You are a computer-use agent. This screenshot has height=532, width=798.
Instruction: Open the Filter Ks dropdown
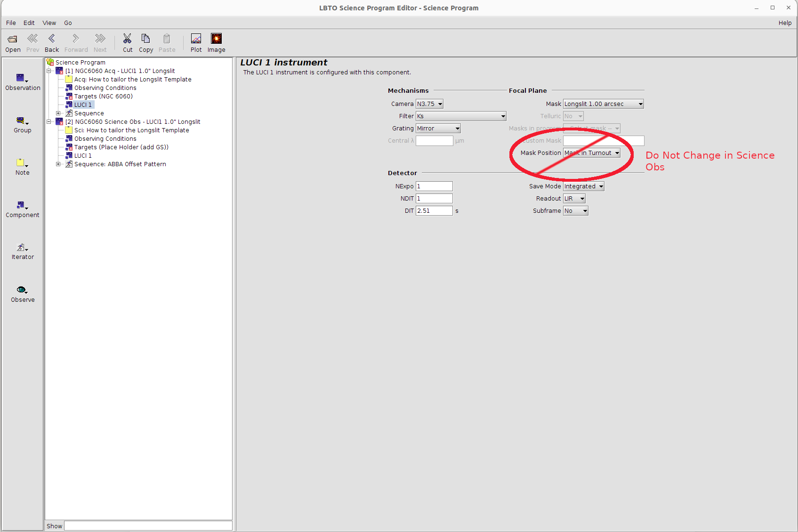pos(460,116)
